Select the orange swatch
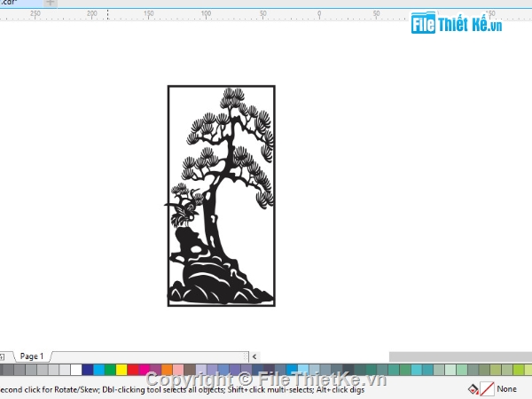The height and width of the screenshot is (399, 532). 167,370
